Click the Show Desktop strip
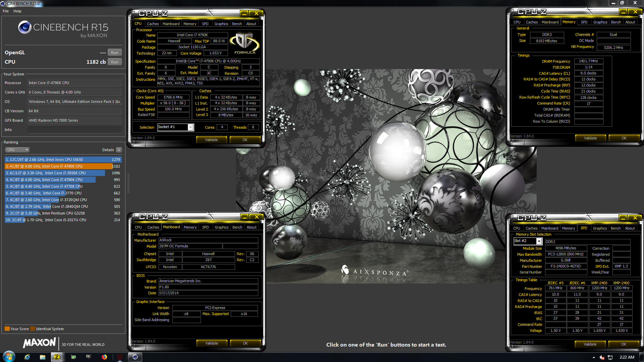The height and width of the screenshot is (362, 644). click(642, 357)
